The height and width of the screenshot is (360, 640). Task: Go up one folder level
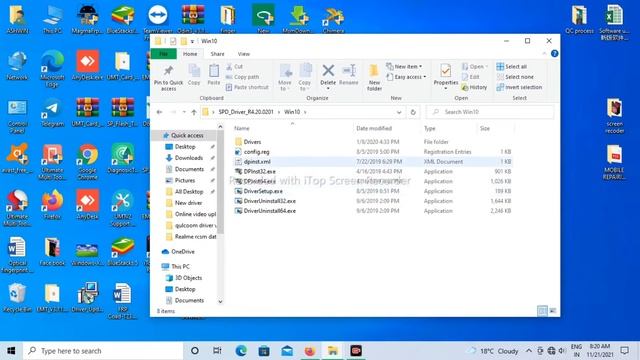pos(194,112)
